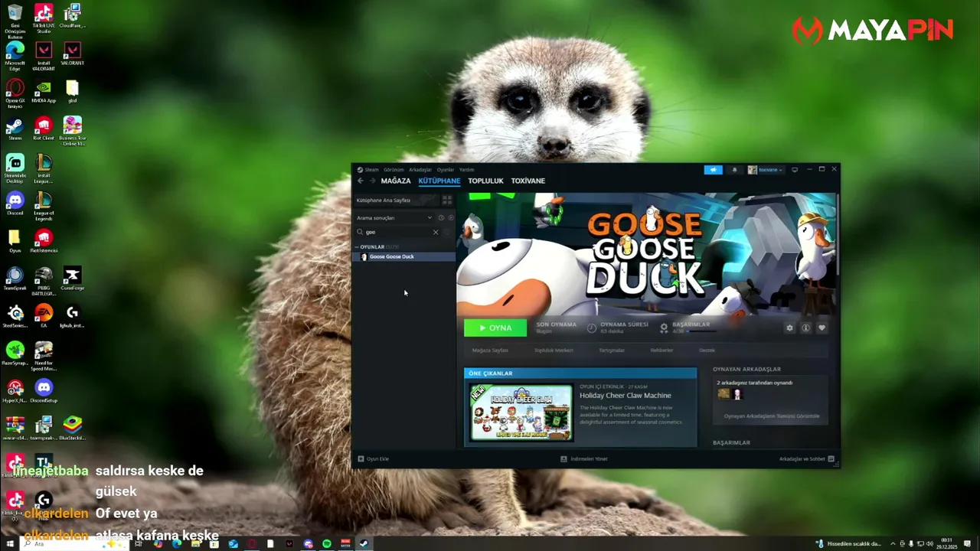The image size is (980, 551).
Task: Click the Spotify icon in the taskbar
Action: (327, 543)
